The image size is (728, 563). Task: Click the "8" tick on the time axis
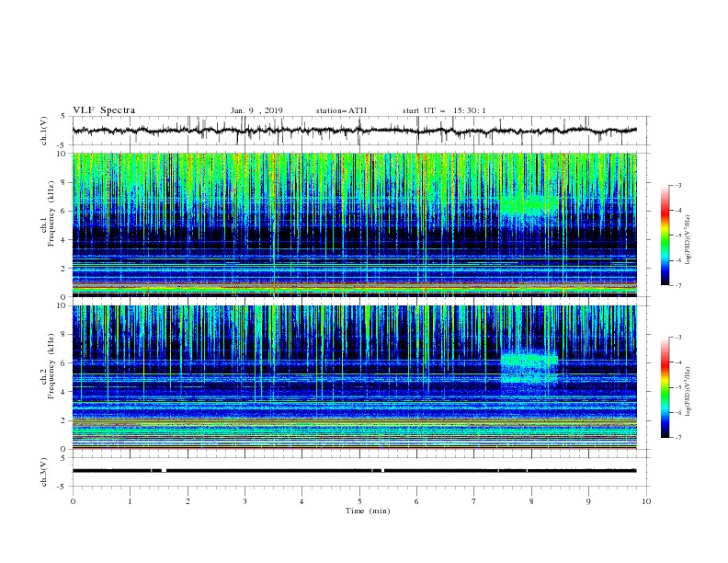(531, 501)
